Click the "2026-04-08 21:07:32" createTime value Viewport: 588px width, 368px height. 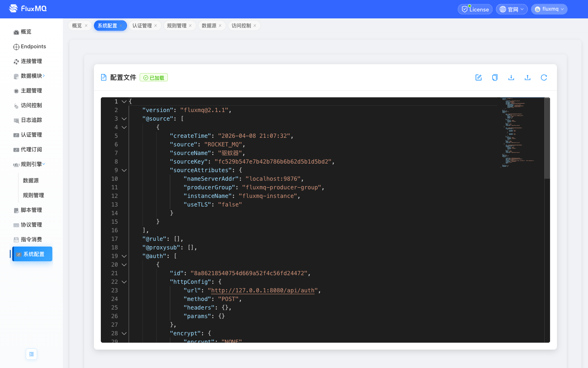coord(254,136)
